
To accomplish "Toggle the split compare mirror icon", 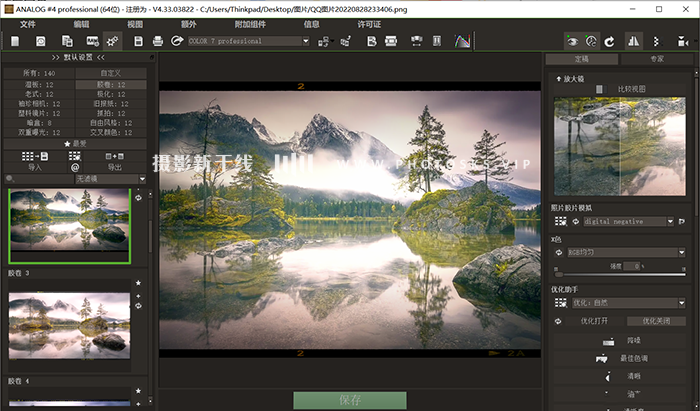I will (x=633, y=42).
